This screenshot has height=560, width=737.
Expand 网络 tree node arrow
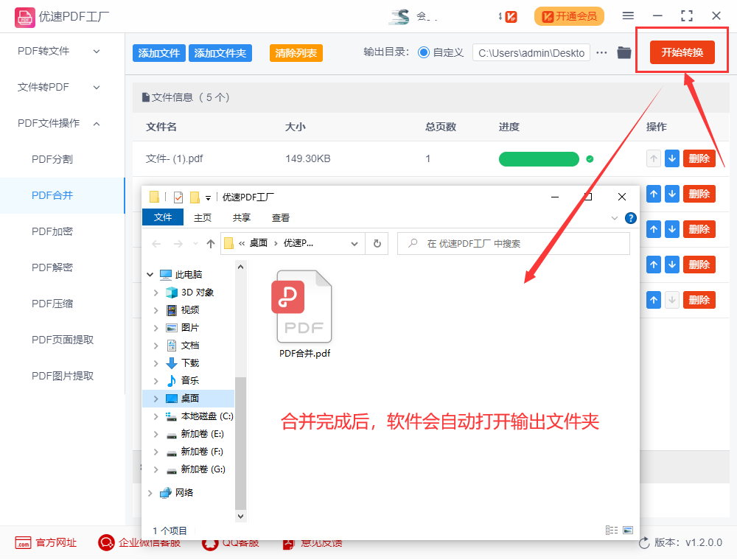(x=150, y=493)
